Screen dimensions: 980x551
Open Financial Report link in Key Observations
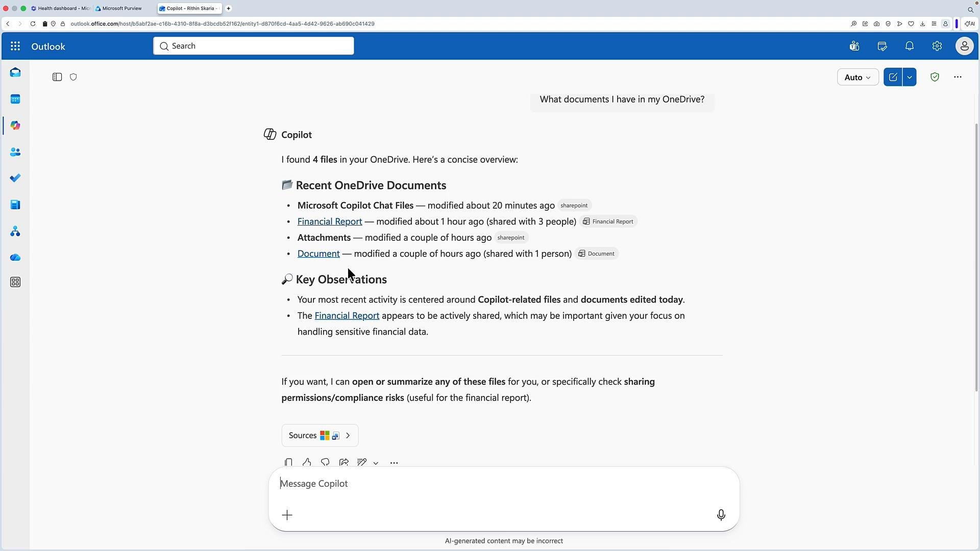point(347,316)
